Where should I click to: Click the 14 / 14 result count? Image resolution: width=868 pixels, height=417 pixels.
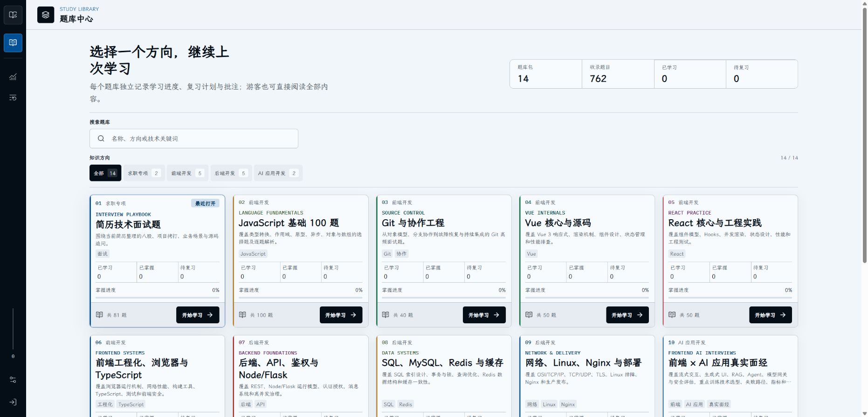point(789,158)
